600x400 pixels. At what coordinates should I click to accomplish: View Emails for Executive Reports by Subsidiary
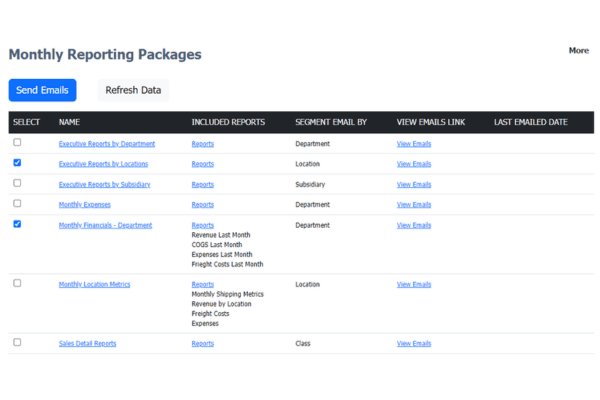click(414, 184)
